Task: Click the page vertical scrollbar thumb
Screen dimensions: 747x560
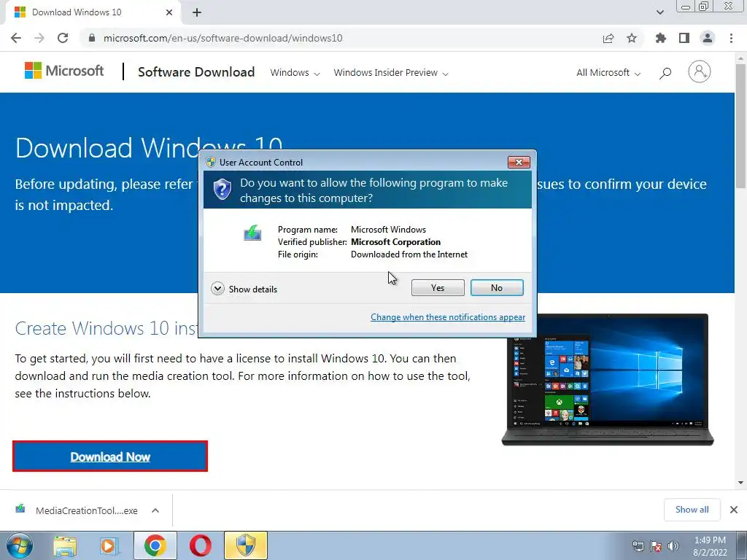Action: click(x=740, y=126)
